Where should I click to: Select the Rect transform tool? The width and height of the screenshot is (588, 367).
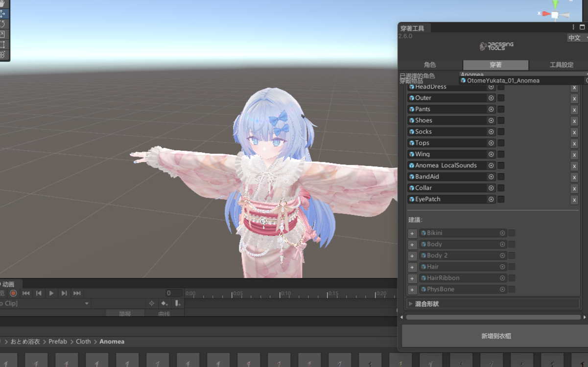click(2, 45)
